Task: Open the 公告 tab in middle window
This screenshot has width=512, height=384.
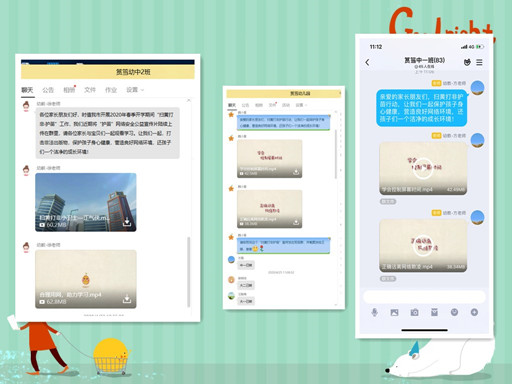Action: point(245,105)
